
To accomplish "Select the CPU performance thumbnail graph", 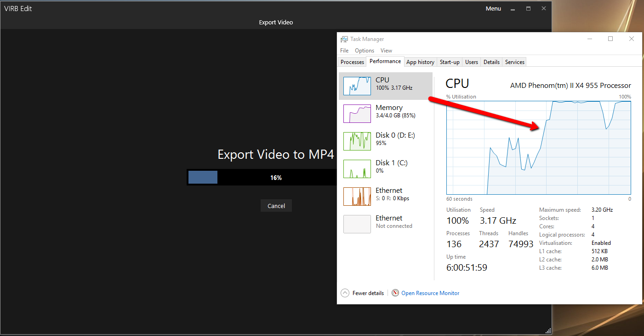I will click(357, 86).
